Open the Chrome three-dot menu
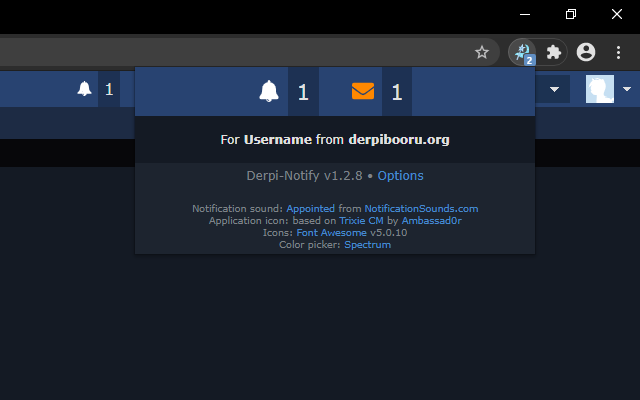The width and height of the screenshot is (640, 400). point(618,52)
